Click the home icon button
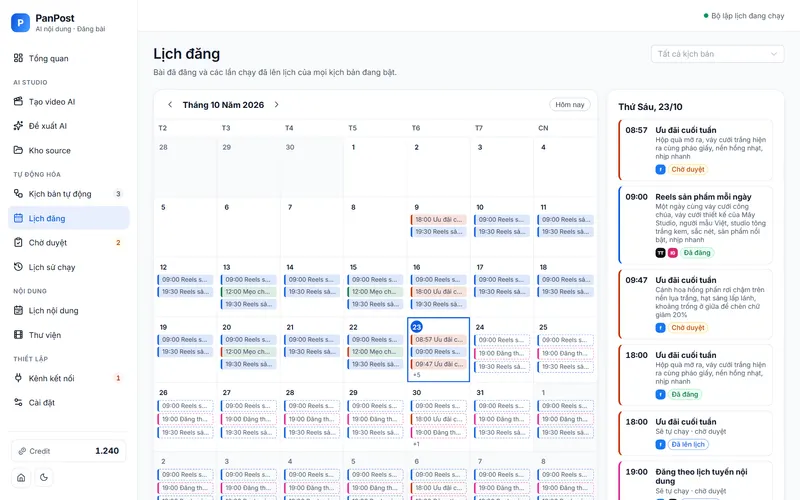Viewport: 800px width, 500px height. [x=21, y=478]
